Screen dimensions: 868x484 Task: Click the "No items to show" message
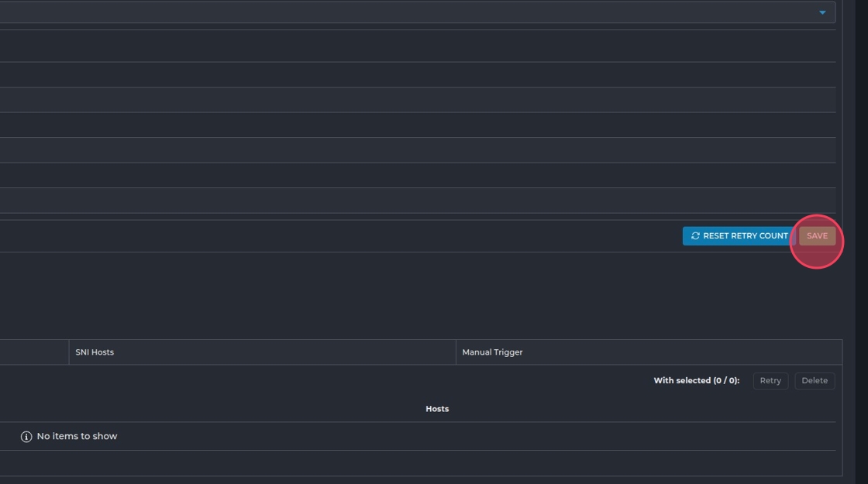[x=77, y=437]
